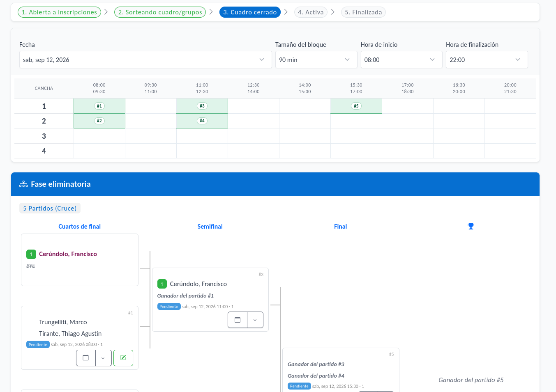Image resolution: width=556 pixels, height=392 pixels.
Task: Open calendar scheduler for match #3
Action: point(238,320)
